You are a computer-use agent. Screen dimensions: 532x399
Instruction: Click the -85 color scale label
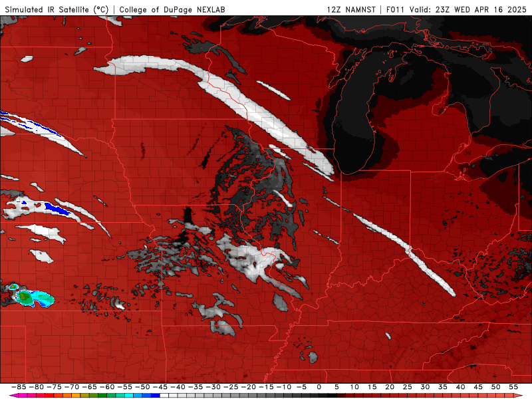(x=18, y=387)
